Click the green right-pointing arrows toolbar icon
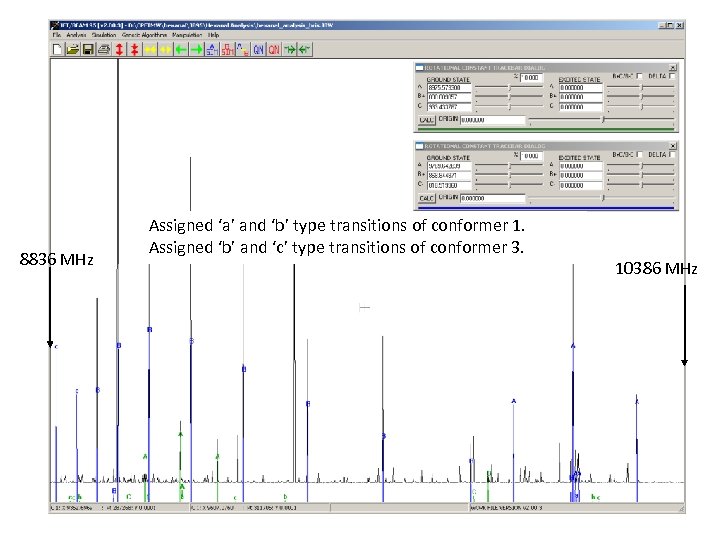 [x=290, y=50]
